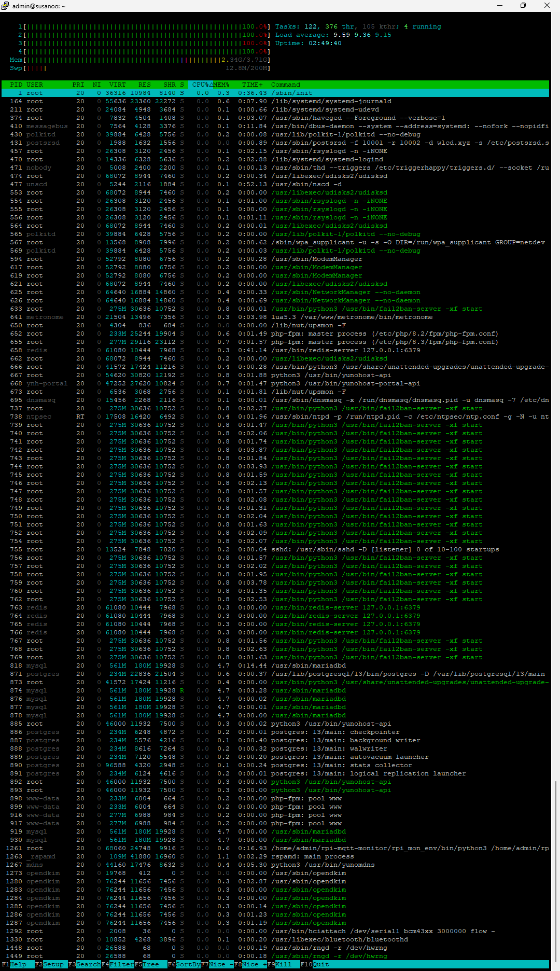Open the PuTTY window menu icon
Viewport: 560px width, 971px height.
(x=6, y=6)
